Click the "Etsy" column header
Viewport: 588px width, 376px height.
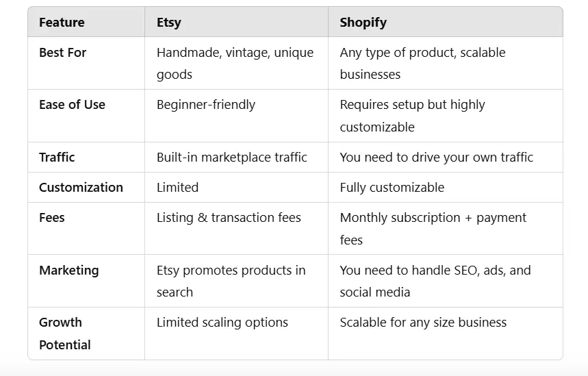[x=168, y=23]
